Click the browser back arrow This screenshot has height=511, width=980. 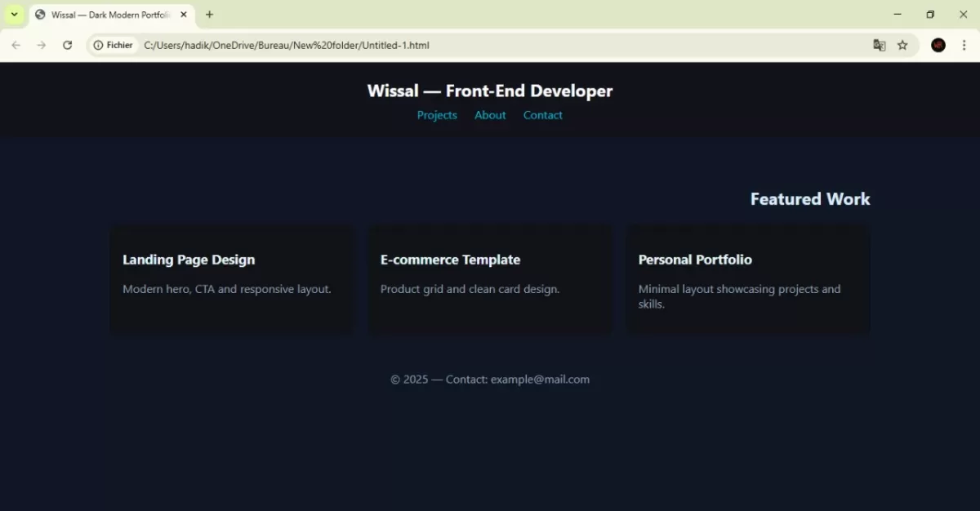pos(16,45)
